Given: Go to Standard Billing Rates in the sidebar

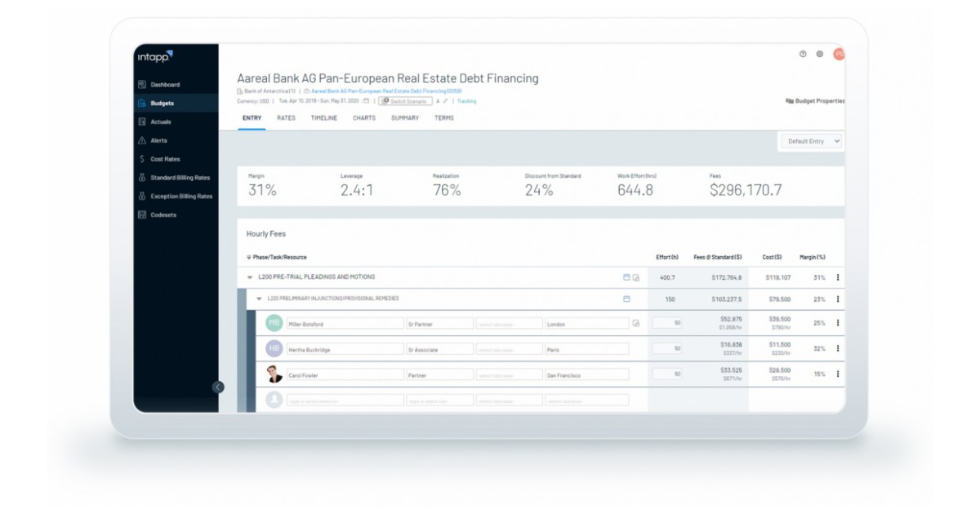Looking at the screenshot, I should tap(180, 178).
